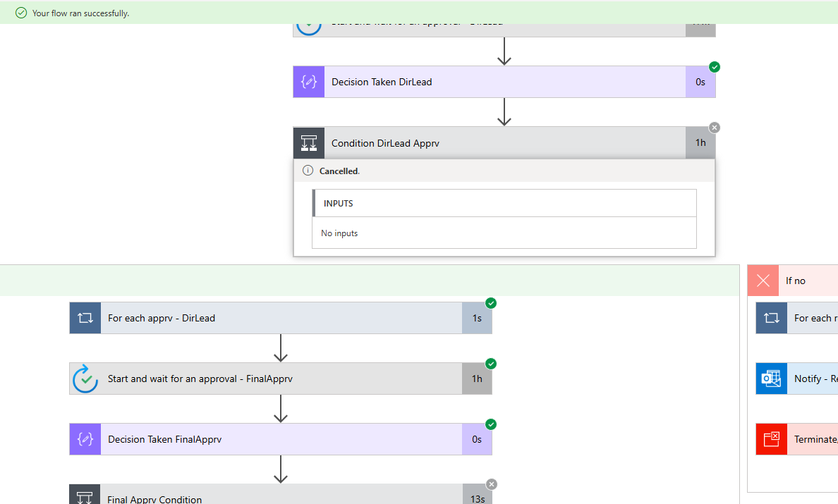
Task: Select the loop icon in the If no branch
Action: coord(771,318)
